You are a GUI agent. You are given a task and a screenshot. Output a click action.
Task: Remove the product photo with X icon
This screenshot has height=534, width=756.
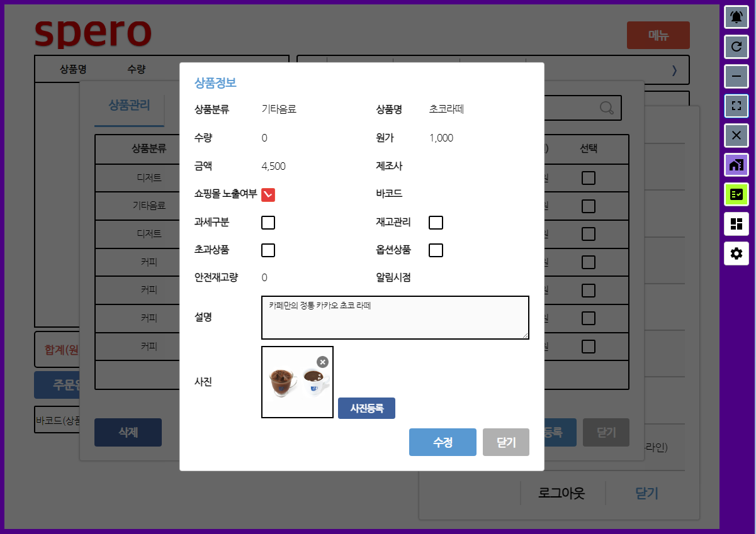(x=322, y=362)
